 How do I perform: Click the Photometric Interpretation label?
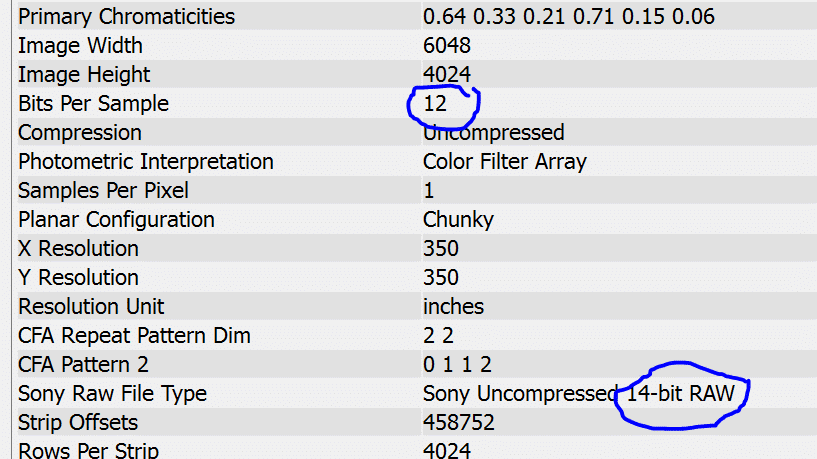click(x=146, y=162)
